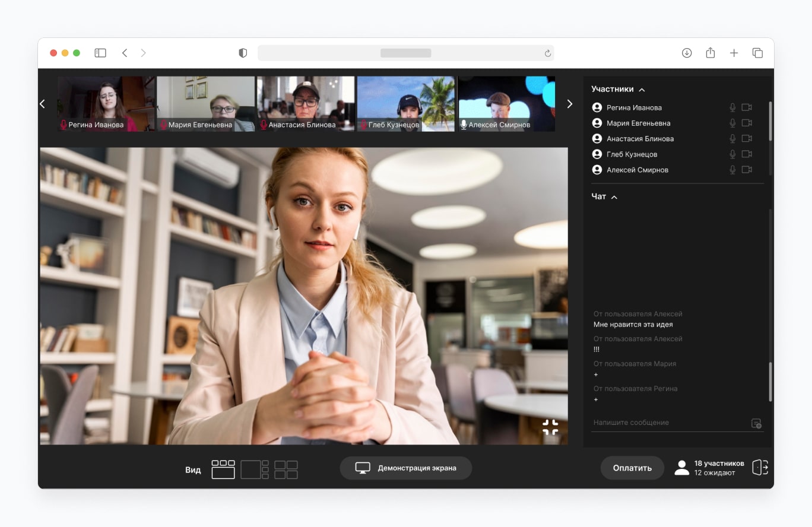Select Анастасия Блинова name in participants list

tap(640, 139)
